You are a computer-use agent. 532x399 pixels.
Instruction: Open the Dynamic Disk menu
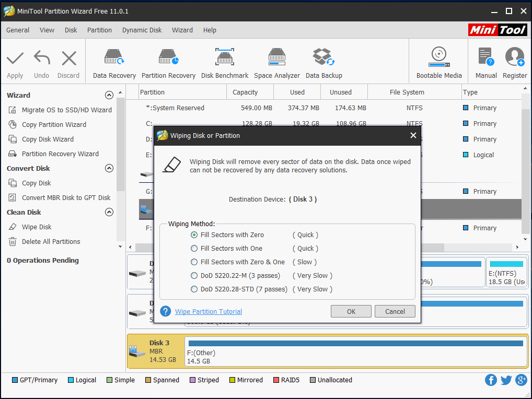pyautogui.click(x=142, y=30)
